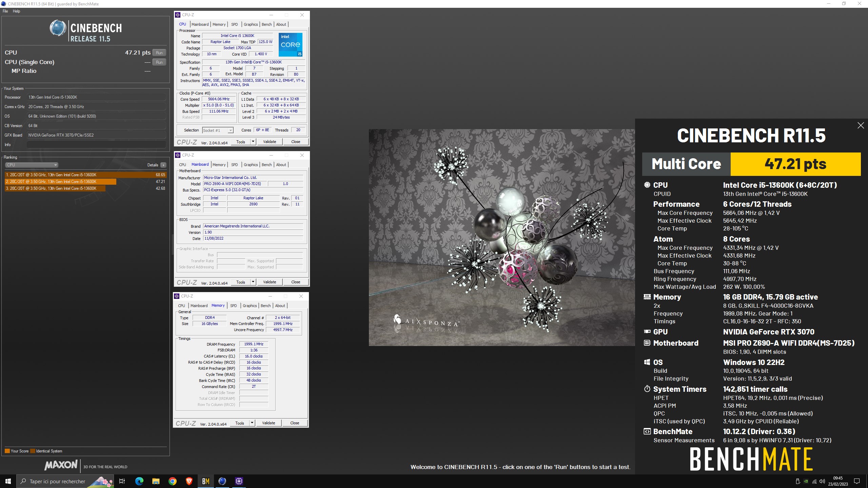Launch Brave browser from taskbar
The height and width of the screenshot is (488, 868).
coord(189,481)
